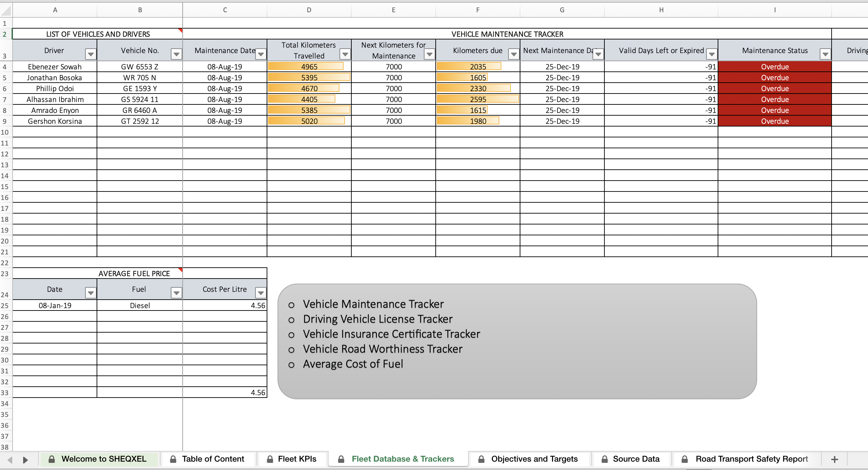This screenshot has height=470, width=868.
Task: Select column A header
Action: pos(55,10)
